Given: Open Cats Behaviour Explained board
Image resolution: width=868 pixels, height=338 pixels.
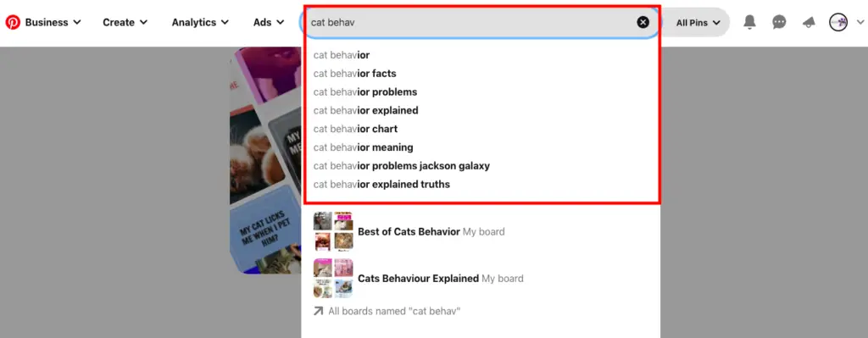Looking at the screenshot, I should pyautogui.click(x=419, y=278).
